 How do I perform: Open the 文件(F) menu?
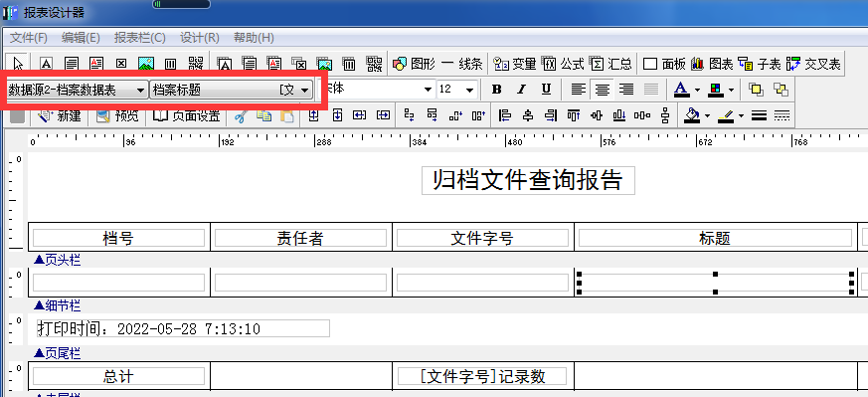coord(29,38)
